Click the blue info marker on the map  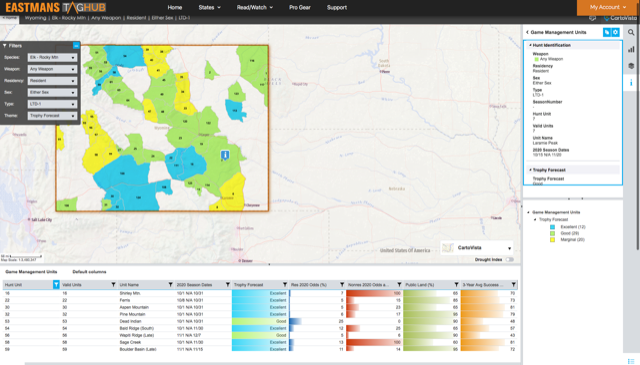click(x=225, y=155)
